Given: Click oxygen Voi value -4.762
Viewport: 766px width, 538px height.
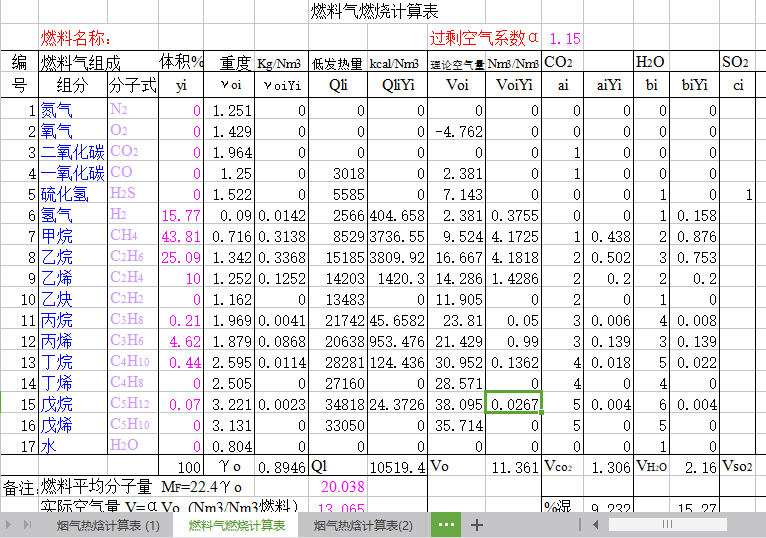Looking at the screenshot, I should pos(457,131).
